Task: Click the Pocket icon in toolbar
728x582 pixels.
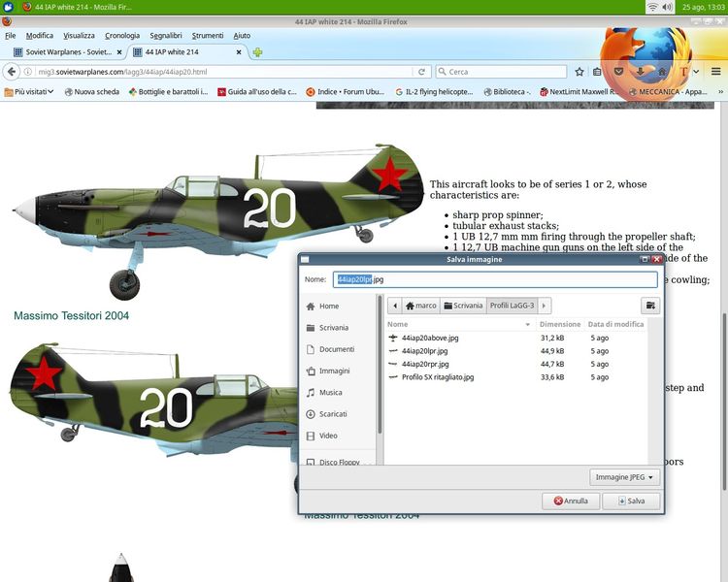Action: (618, 72)
